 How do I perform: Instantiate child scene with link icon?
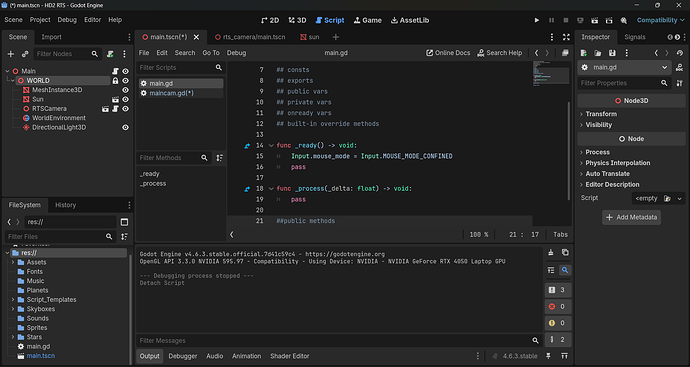click(25, 54)
